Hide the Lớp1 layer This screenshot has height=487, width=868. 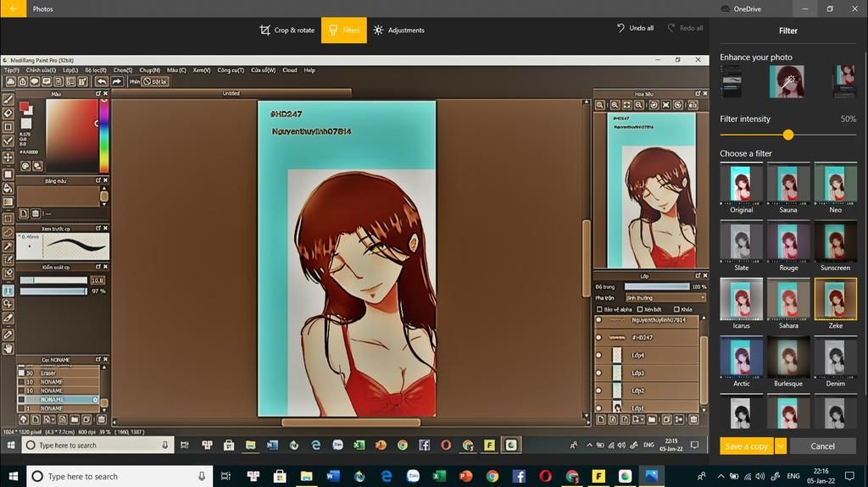coord(598,408)
